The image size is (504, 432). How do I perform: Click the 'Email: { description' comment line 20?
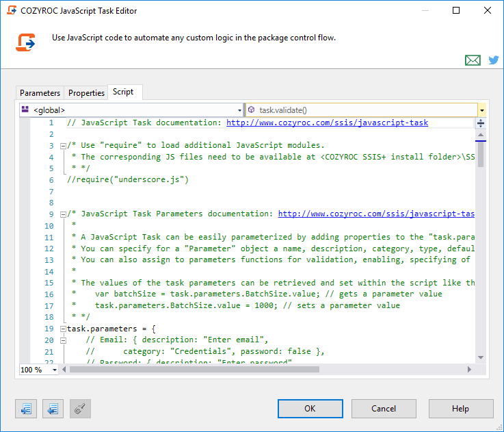pos(177,340)
